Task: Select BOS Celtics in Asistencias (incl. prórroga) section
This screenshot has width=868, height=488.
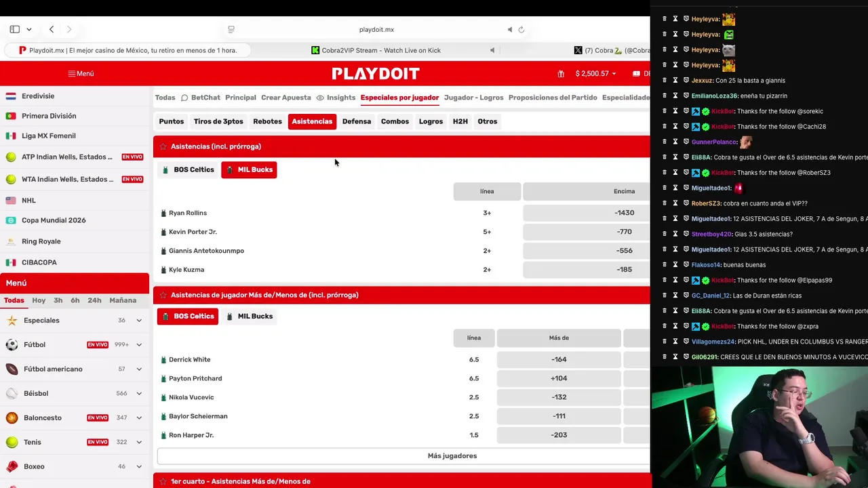Action: pos(188,169)
